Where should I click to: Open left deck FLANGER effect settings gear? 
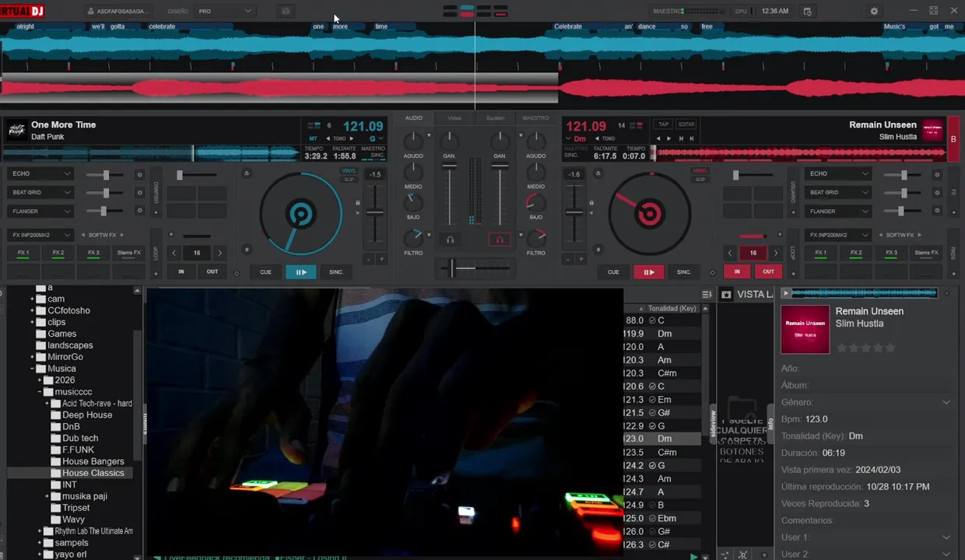(140, 211)
